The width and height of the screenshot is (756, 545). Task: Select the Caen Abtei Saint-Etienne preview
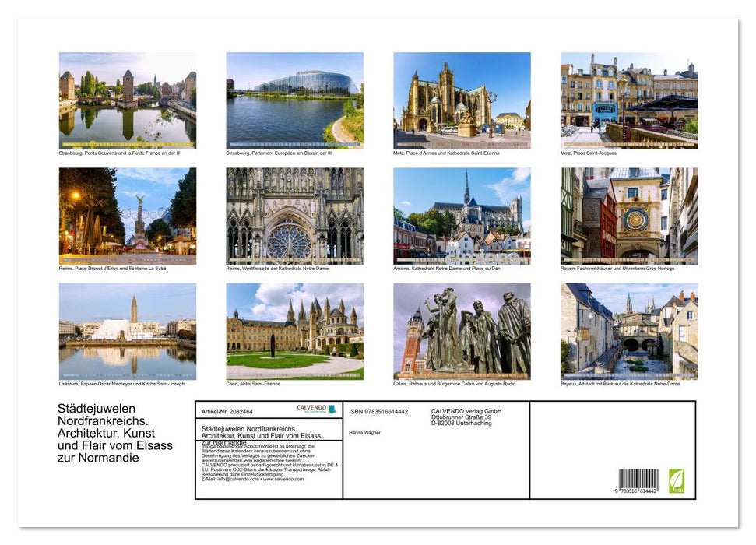pyautogui.click(x=294, y=331)
